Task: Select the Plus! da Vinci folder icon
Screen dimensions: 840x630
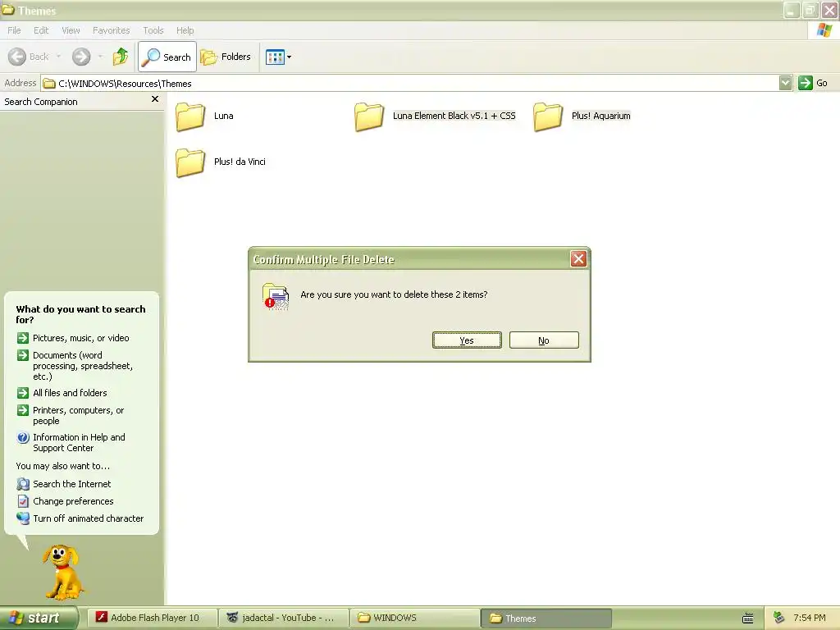Action: point(190,162)
